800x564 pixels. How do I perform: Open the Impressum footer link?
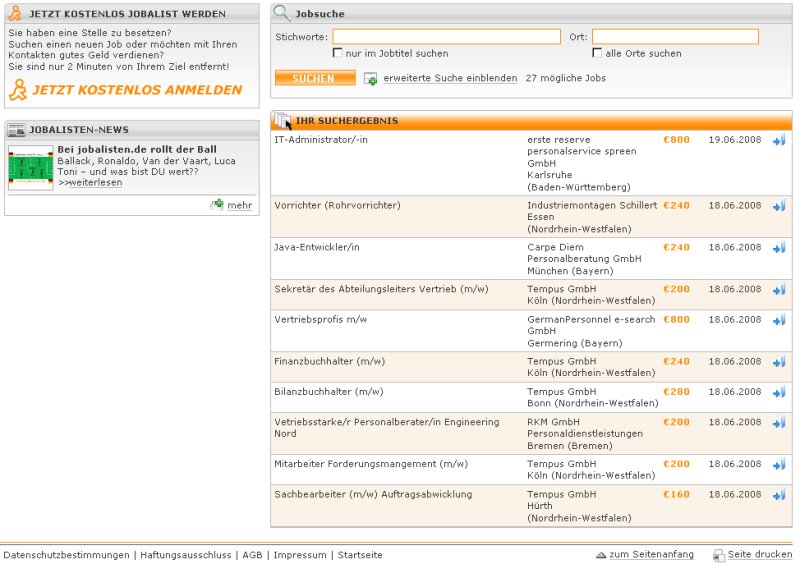300,555
